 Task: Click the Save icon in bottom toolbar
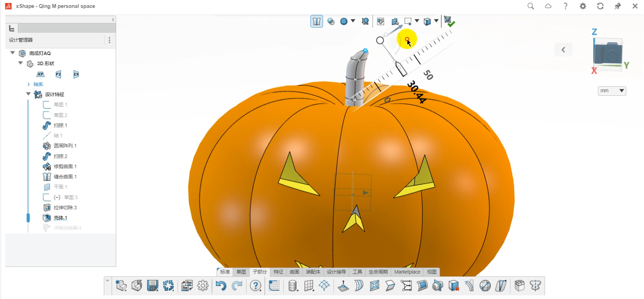[x=153, y=286]
